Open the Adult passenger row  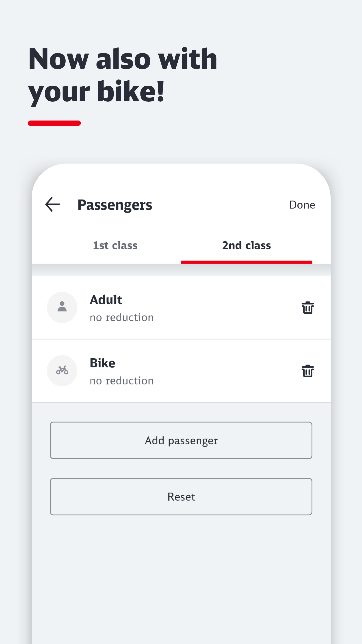coord(181,308)
